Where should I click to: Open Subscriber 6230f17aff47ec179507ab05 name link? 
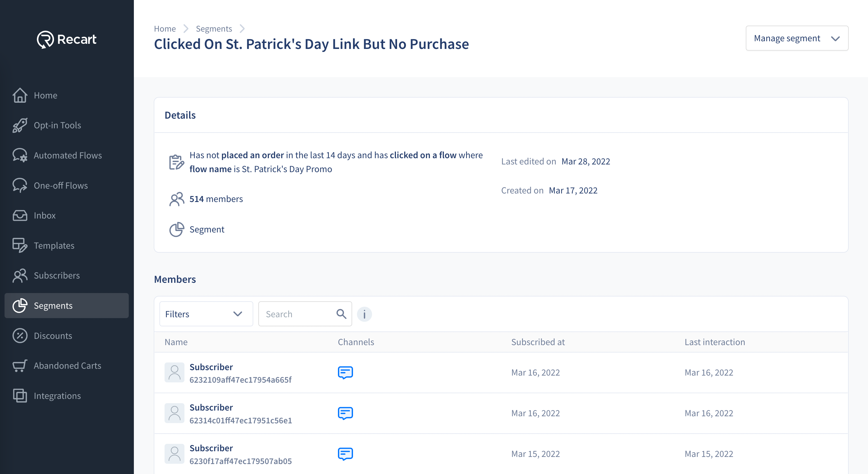tap(211, 448)
